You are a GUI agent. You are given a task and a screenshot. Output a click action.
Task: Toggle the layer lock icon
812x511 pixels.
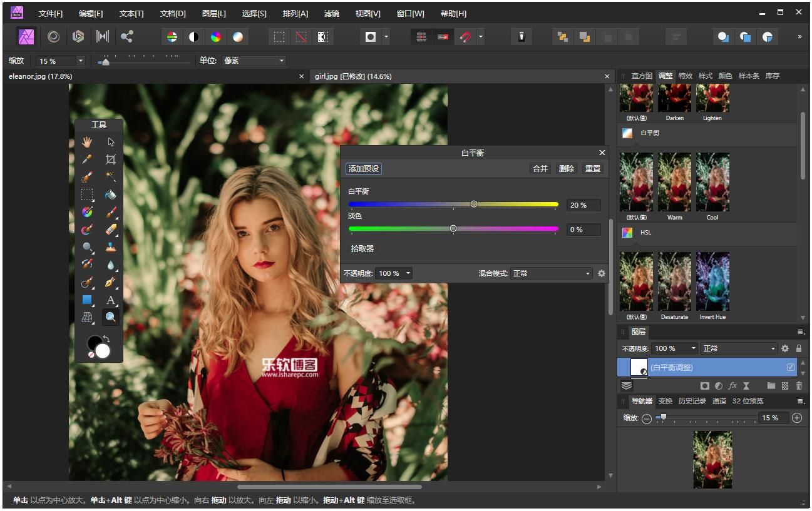tap(799, 348)
